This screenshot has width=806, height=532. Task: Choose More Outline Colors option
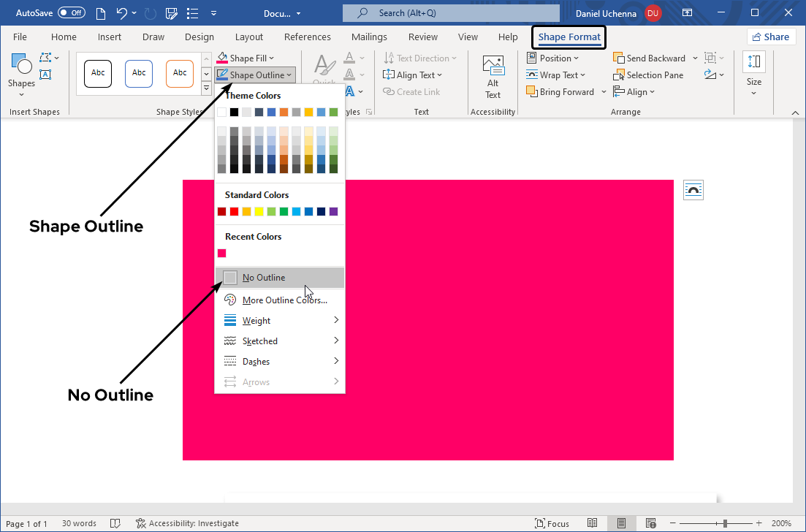click(284, 300)
